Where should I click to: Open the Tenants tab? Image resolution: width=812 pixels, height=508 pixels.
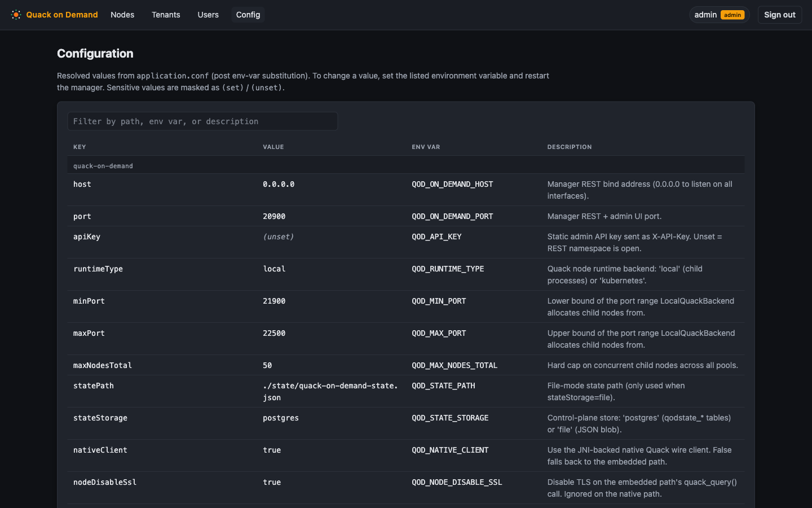tap(166, 15)
